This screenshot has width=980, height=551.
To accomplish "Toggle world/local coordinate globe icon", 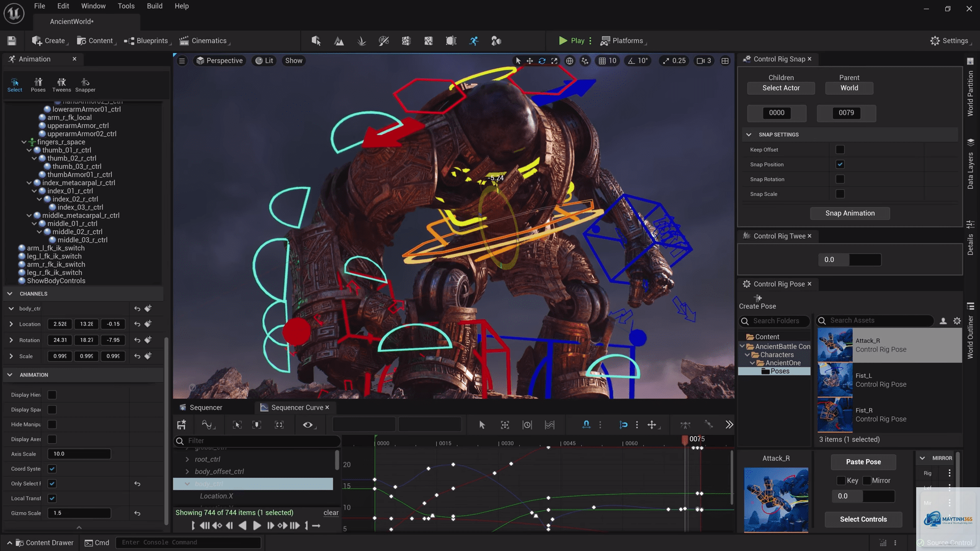I will (x=570, y=61).
